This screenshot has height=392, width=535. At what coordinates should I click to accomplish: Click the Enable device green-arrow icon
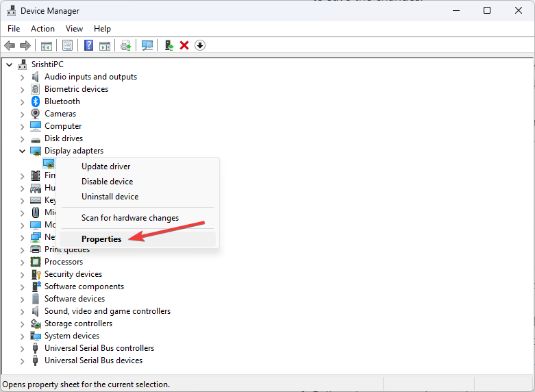pyautogui.click(x=169, y=45)
